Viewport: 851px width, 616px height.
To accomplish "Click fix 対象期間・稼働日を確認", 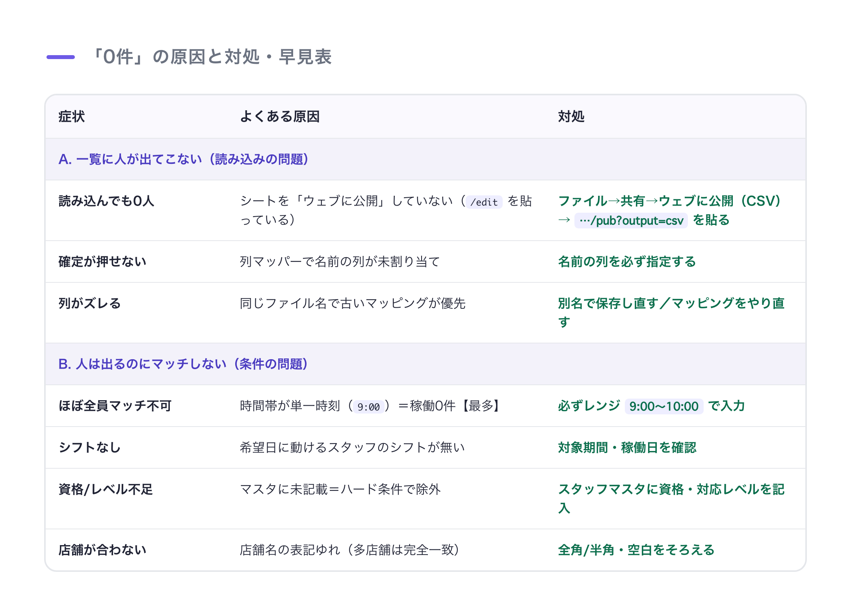I will (627, 447).
